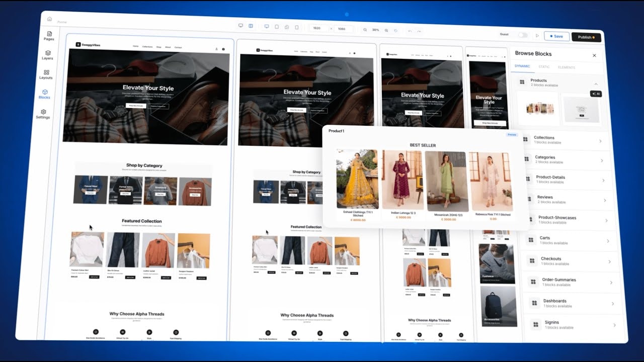The width and height of the screenshot is (644, 362).
Task: Select leather jacket product in first canvas
Action: (x=159, y=256)
